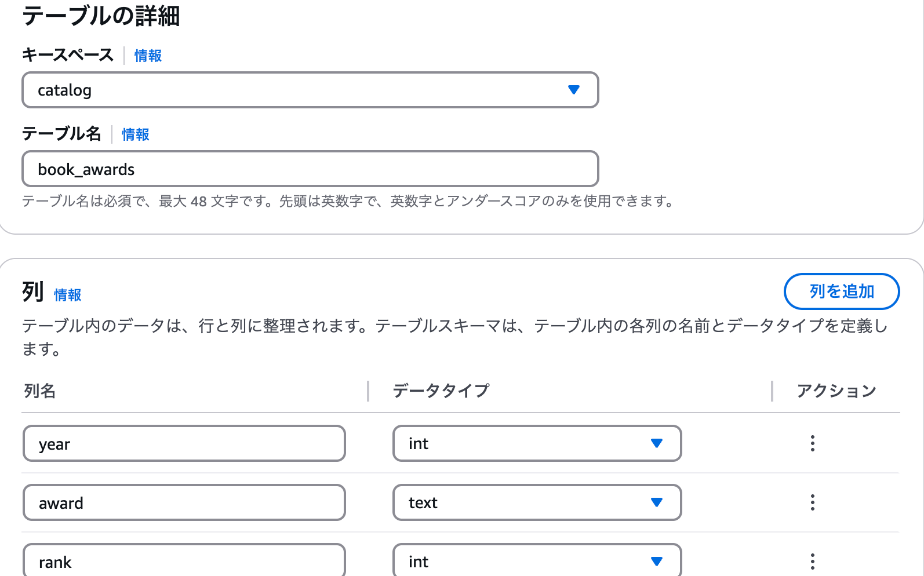Open data type dropdown for year column
924x576 pixels.
click(537, 443)
